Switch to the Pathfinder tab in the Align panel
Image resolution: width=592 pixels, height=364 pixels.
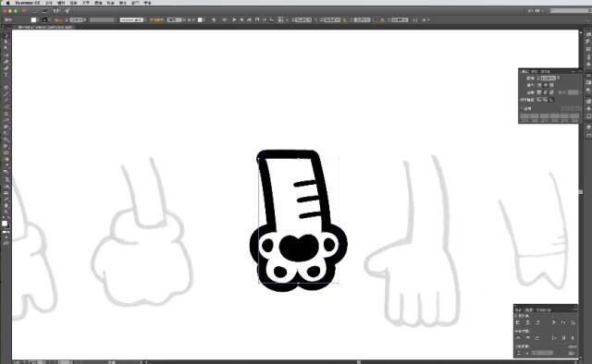(x=543, y=310)
